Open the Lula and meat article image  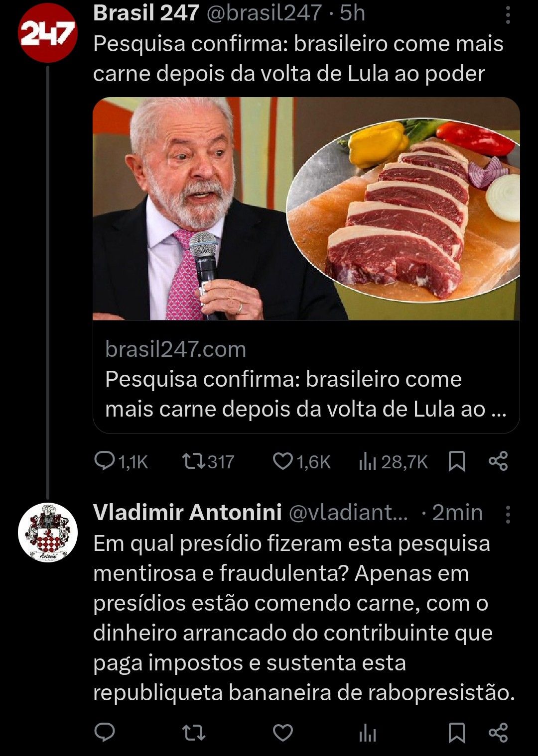click(306, 209)
